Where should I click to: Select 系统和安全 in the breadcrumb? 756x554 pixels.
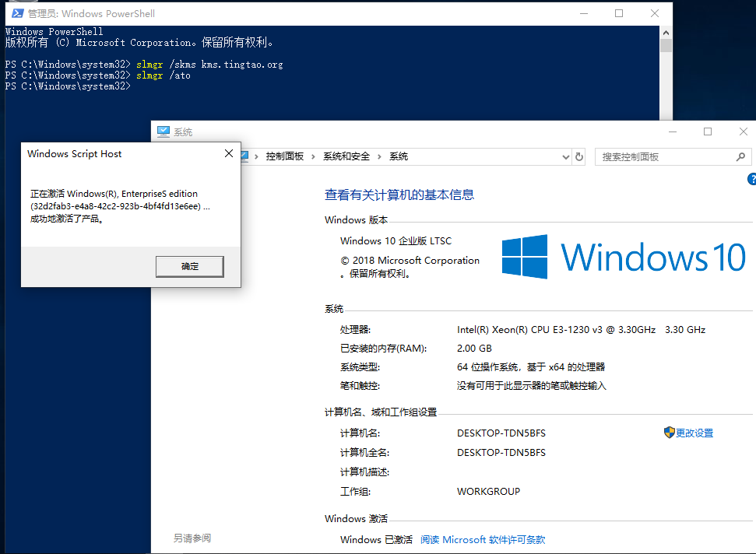tap(346, 156)
